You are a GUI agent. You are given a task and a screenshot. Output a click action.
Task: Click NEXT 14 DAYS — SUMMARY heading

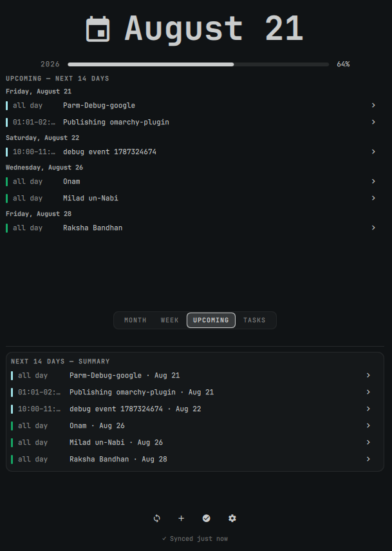(61, 362)
